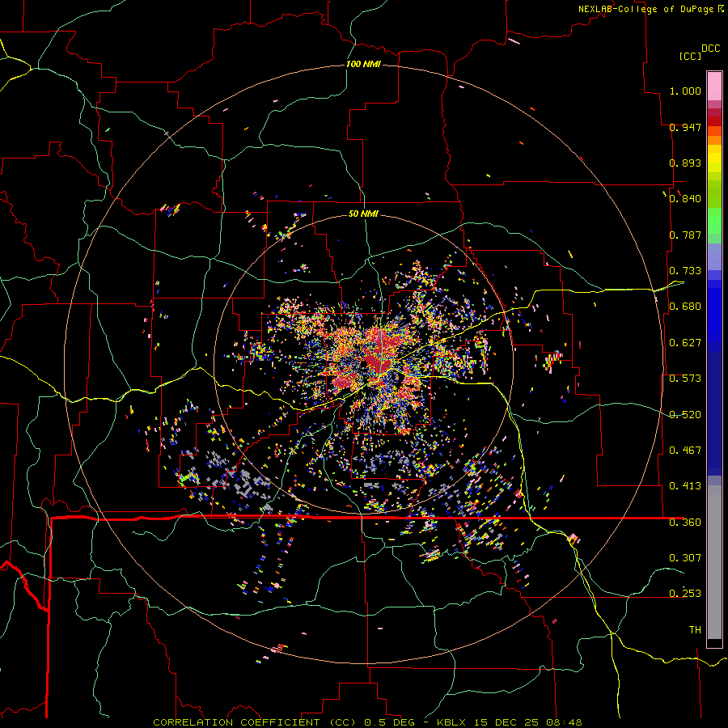Click the 0.307 scale value
Image resolution: width=728 pixels, height=728 pixels.
click(x=685, y=557)
